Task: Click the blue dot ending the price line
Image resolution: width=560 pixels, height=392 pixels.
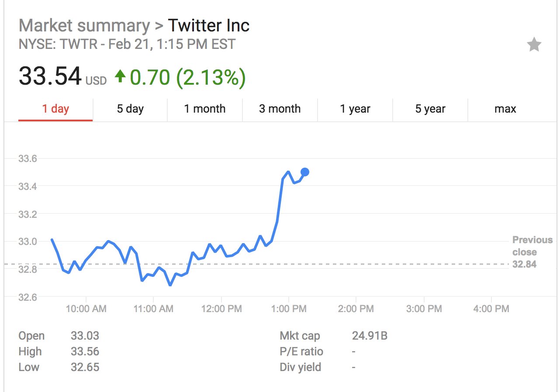Action: pos(305,172)
